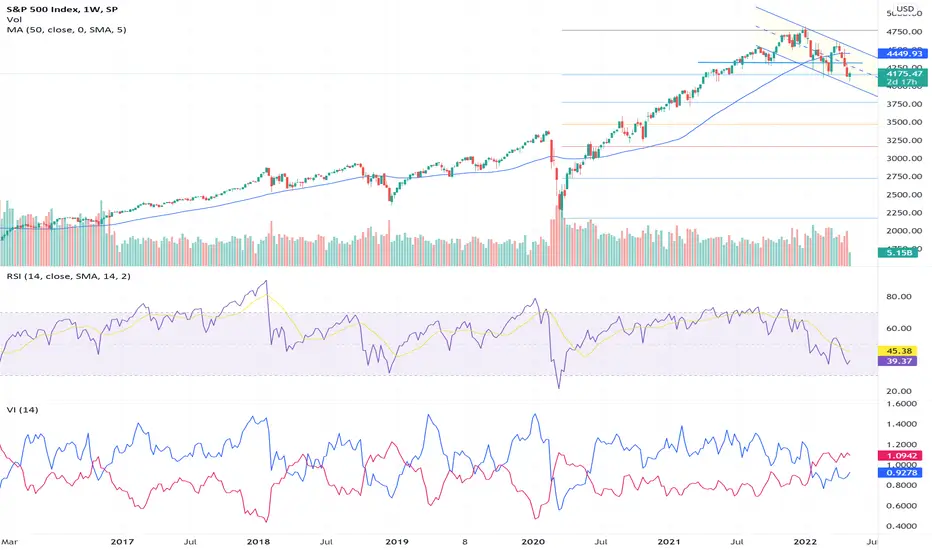Click the 60.00 RSI axis label
Screen dimensions: 932x550
[899, 328]
